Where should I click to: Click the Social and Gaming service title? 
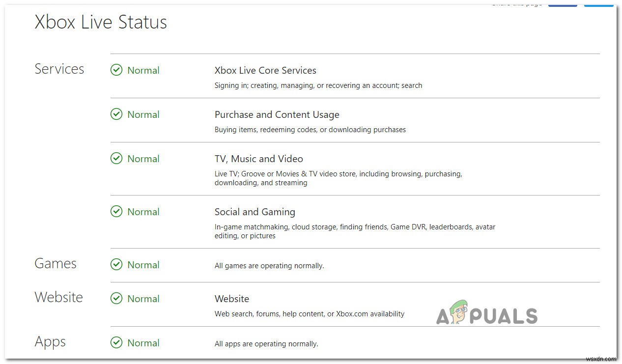click(x=254, y=212)
